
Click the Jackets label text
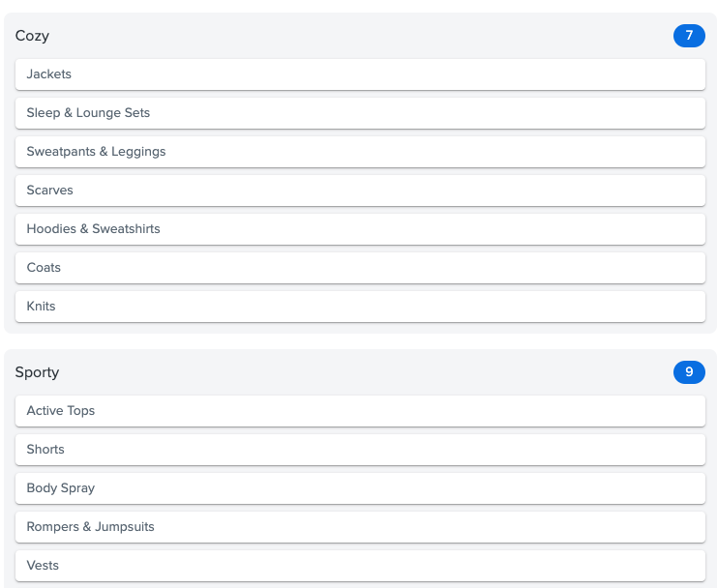(x=49, y=74)
